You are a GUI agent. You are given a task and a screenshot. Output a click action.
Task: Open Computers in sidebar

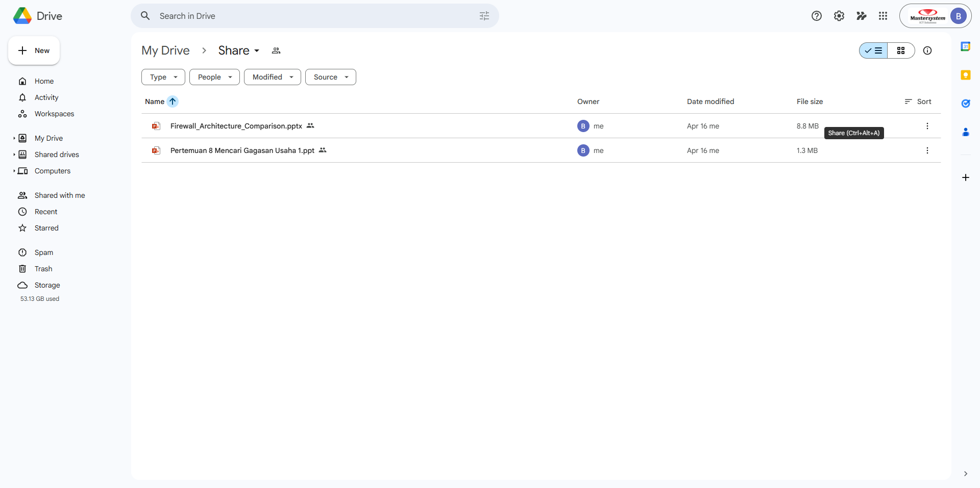(53, 171)
